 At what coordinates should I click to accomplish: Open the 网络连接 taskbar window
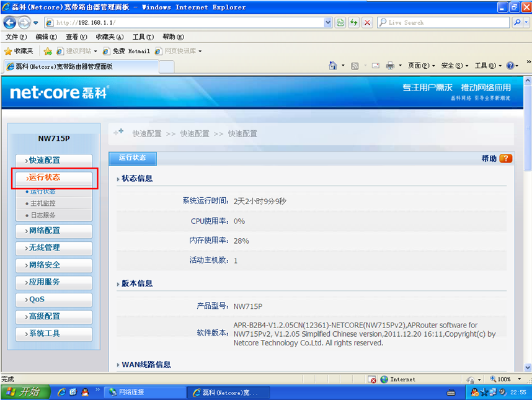145,393
